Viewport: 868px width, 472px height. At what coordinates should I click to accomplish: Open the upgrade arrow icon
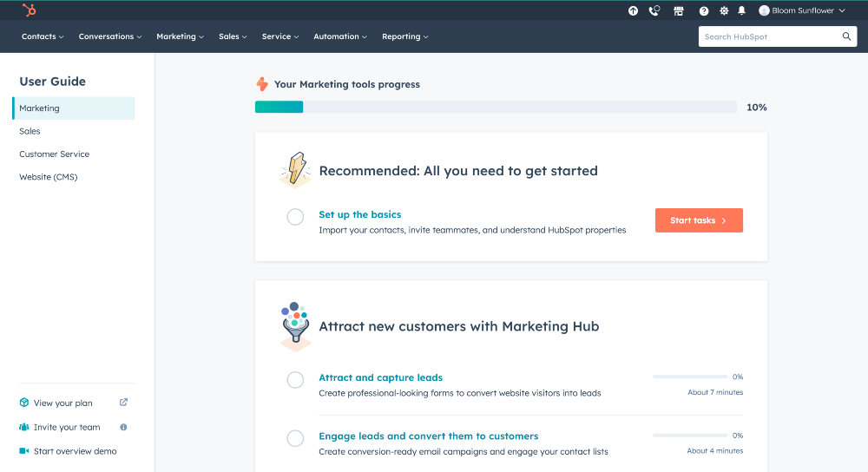point(633,10)
